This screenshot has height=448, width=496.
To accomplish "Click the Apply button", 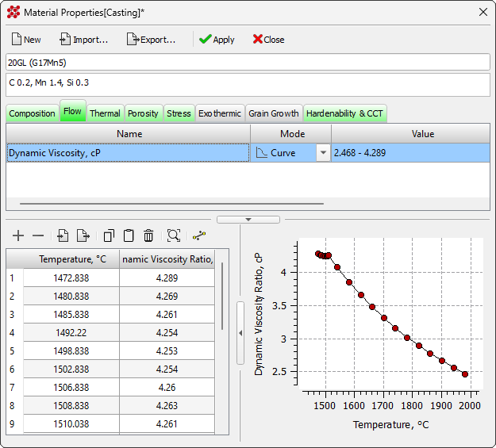I will (217, 40).
